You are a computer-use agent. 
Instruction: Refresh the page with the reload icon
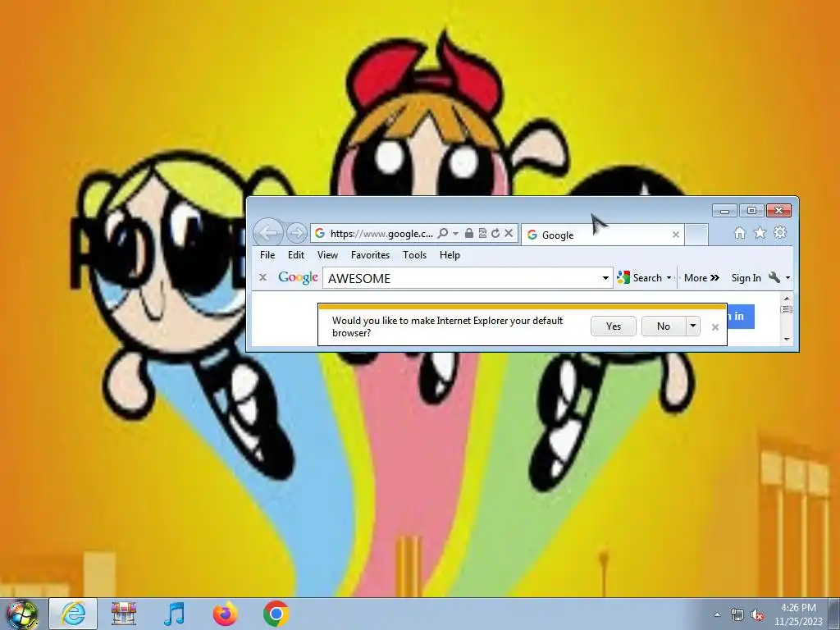click(495, 233)
